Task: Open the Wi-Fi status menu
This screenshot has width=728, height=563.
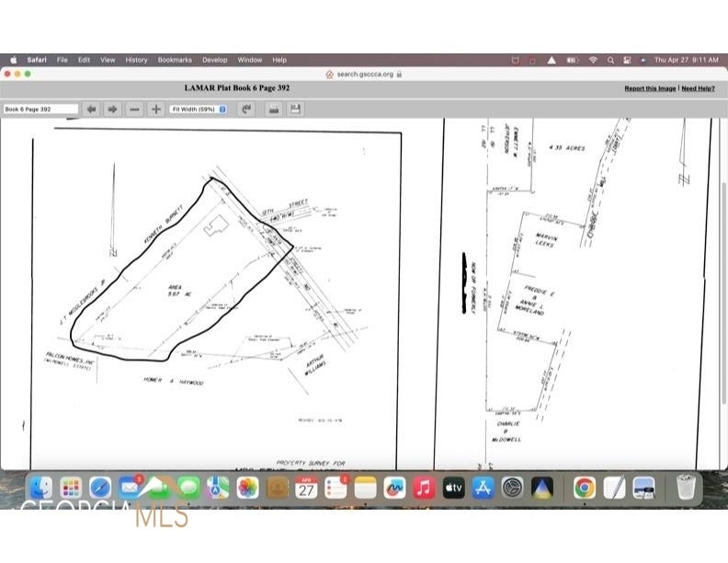Action: pos(593,60)
